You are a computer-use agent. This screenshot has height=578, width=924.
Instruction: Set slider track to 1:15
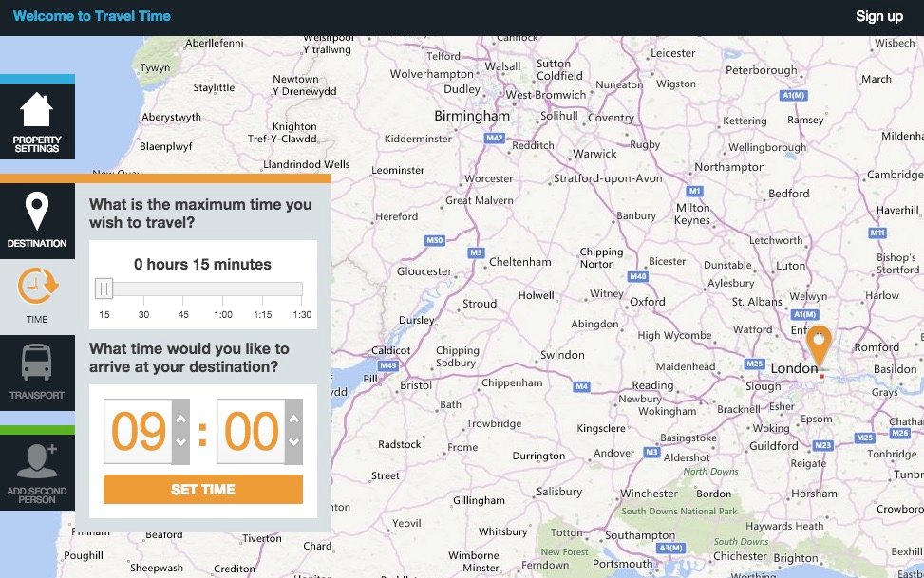pos(263,289)
